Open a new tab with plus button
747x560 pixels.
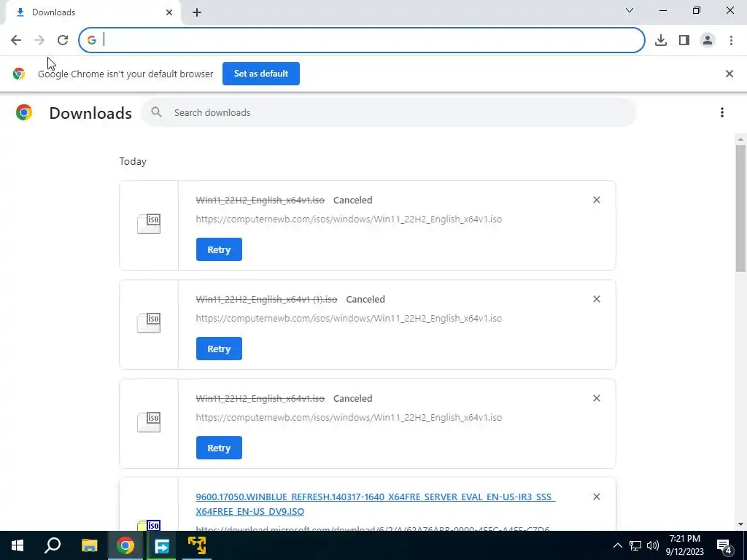click(197, 12)
